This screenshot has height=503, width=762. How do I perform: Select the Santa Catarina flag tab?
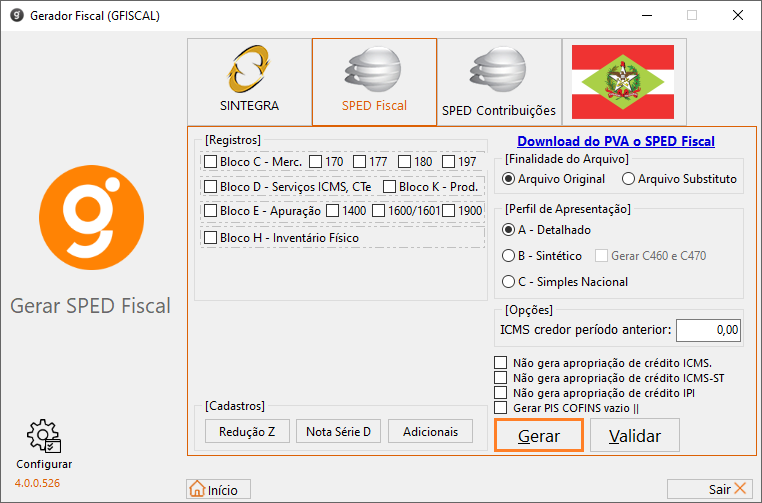point(624,82)
